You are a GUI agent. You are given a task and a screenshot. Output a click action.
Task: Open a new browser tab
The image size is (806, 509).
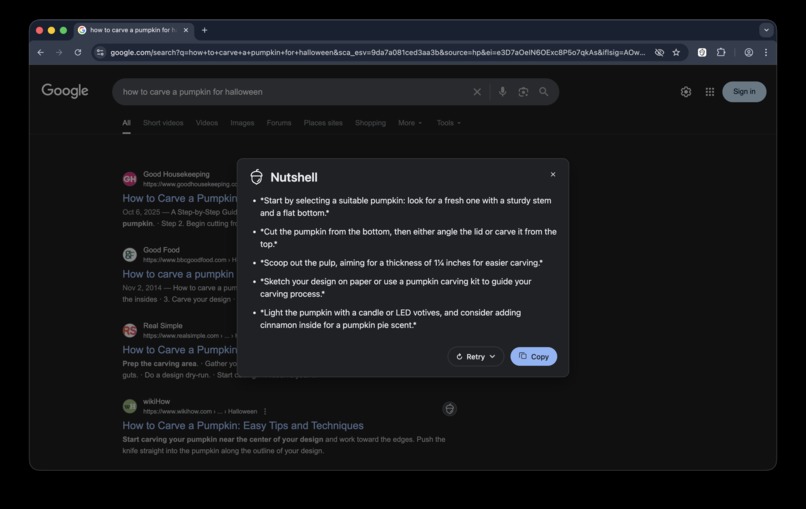click(204, 30)
